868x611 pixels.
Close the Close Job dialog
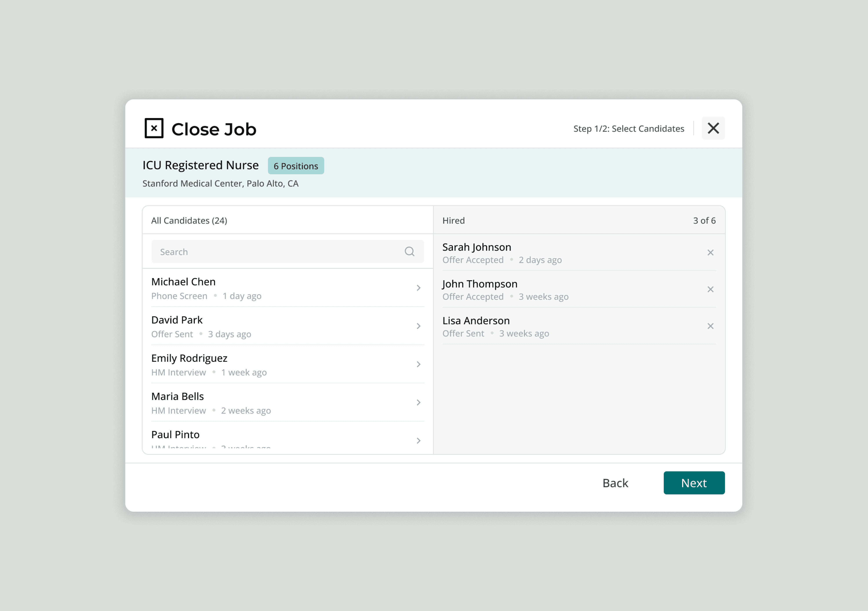713,128
